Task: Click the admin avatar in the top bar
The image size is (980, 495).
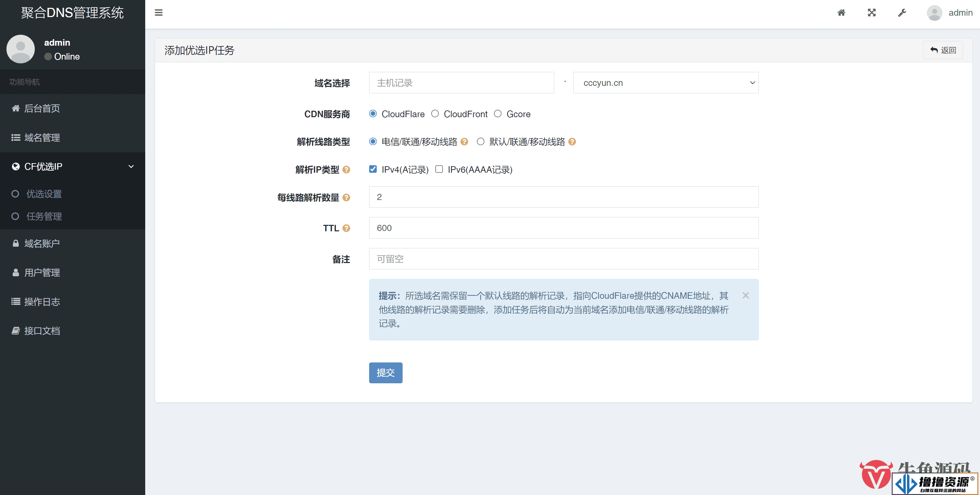Action: click(x=934, y=13)
